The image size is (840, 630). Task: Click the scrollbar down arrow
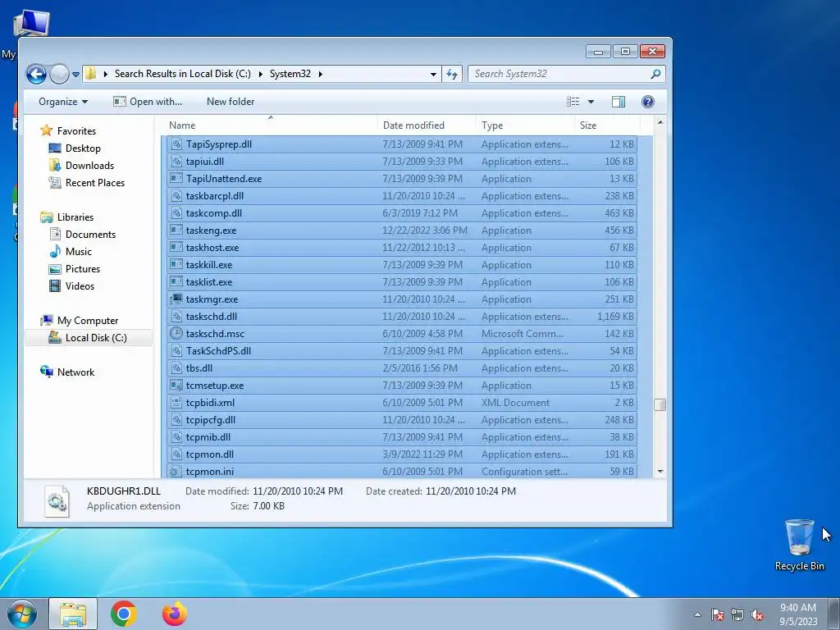(660, 472)
